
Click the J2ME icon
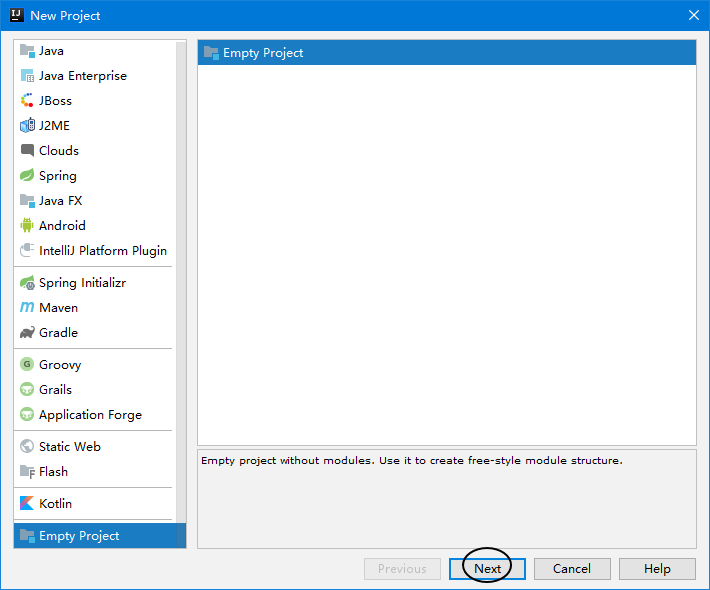[27, 126]
